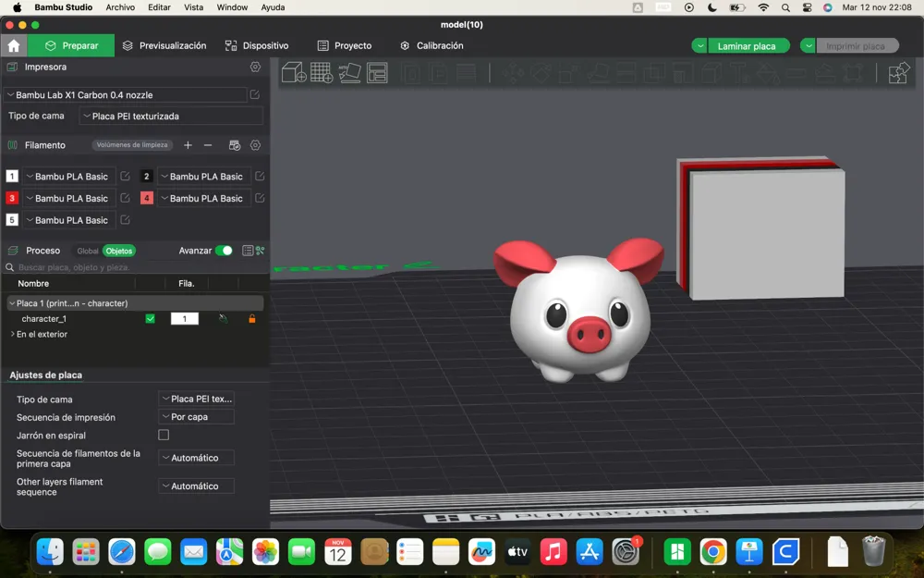
Task: Open the Laminar placa arrow dropdown
Action: click(x=699, y=46)
